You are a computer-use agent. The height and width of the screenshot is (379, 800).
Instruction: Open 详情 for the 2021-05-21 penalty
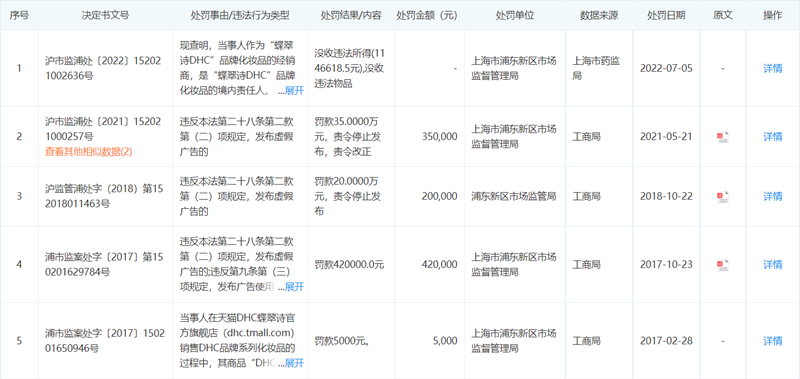pyautogui.click(x=772, y=137)
